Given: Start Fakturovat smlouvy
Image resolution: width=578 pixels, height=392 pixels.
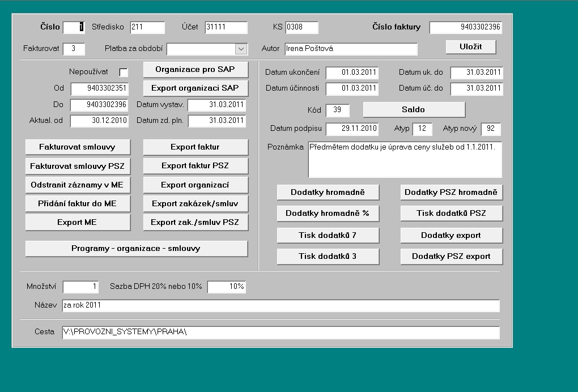Looking at the screenshot, I should click(78, 147).
